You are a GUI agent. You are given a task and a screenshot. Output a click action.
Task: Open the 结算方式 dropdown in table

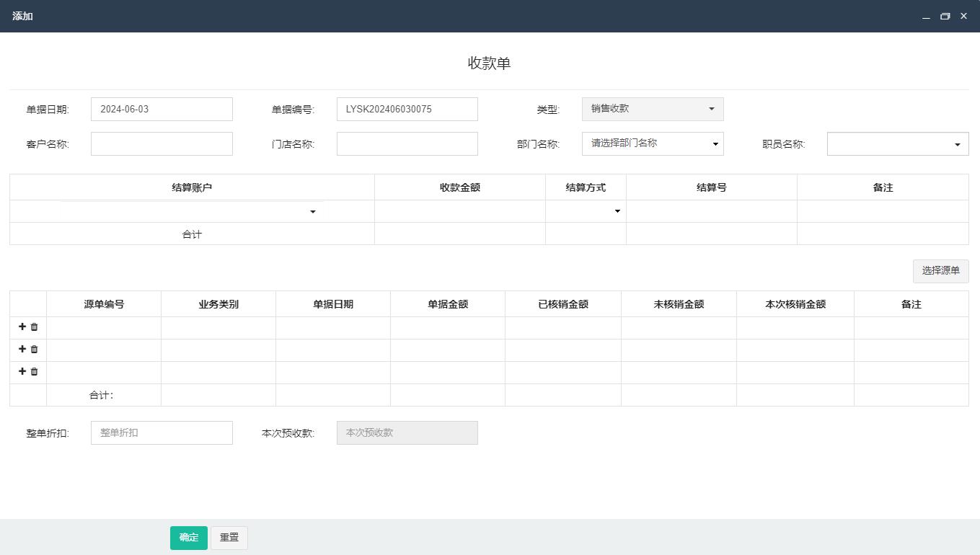tap(585, 211)
